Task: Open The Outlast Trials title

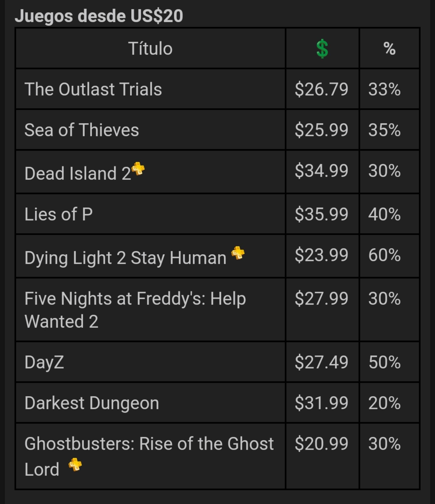Action: (93, 89)
